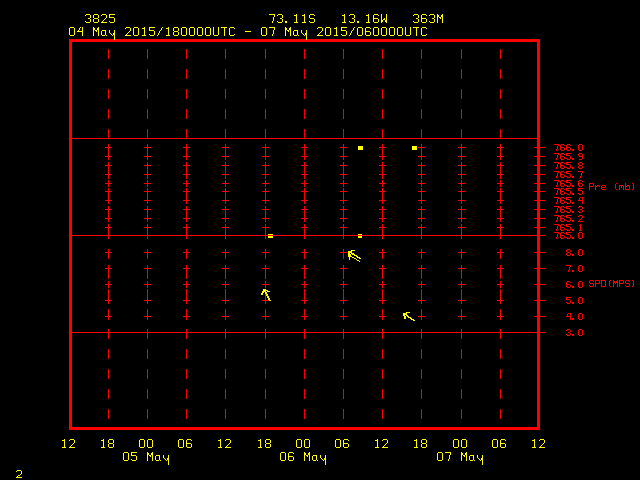Image resolution: width=640 pixels, height=480 pixels.
Task: Select the wind arrow near 4.0 m/s
Action: point(409,316)
